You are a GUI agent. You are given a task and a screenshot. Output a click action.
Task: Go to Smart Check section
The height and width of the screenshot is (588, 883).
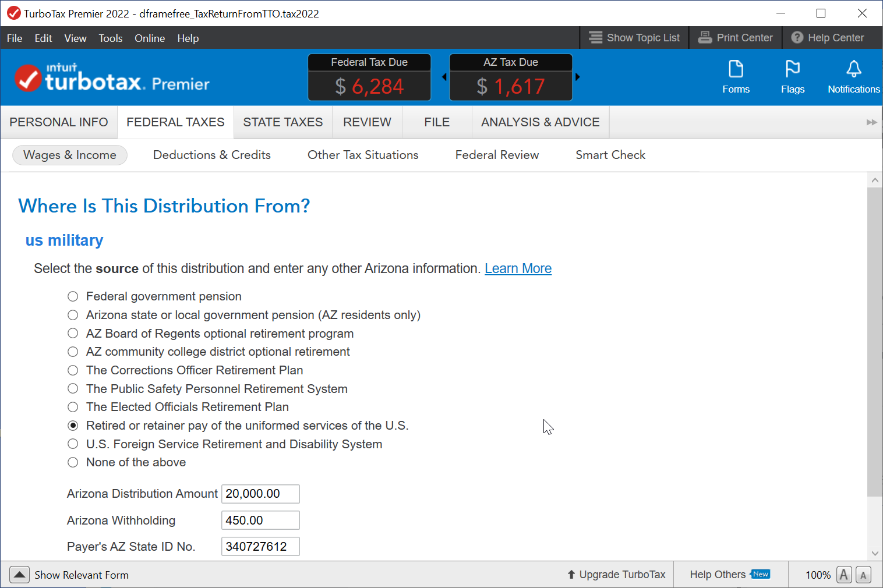pyautogui.click(x=610, y=155)
